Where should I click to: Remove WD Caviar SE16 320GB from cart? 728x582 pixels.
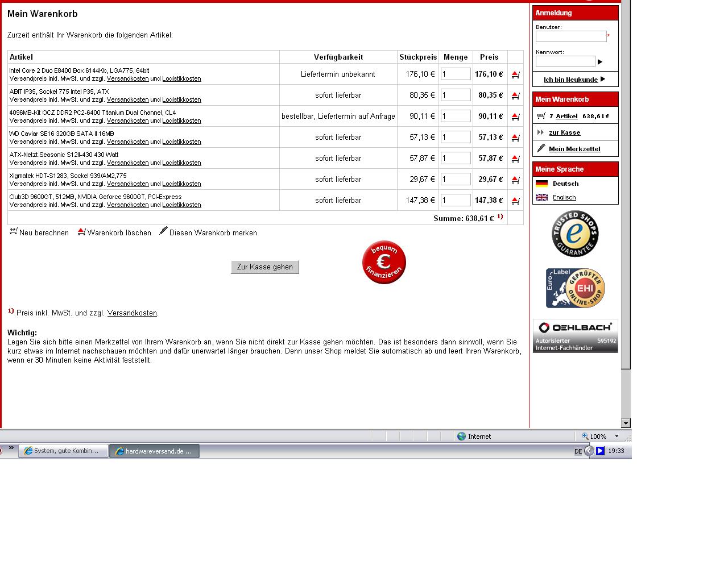click(515, 138)
